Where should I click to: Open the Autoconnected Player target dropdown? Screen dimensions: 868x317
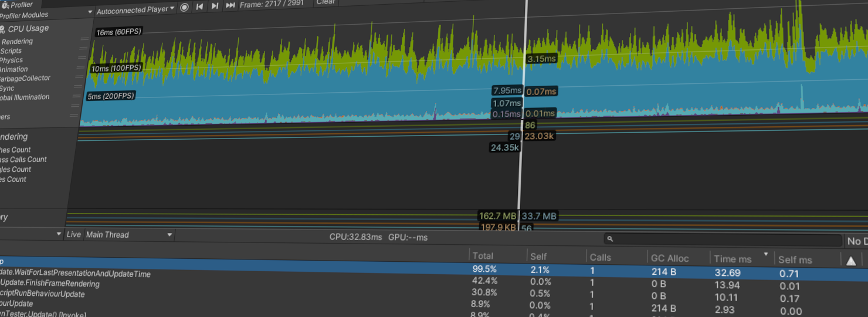click(x=135, y=10)
